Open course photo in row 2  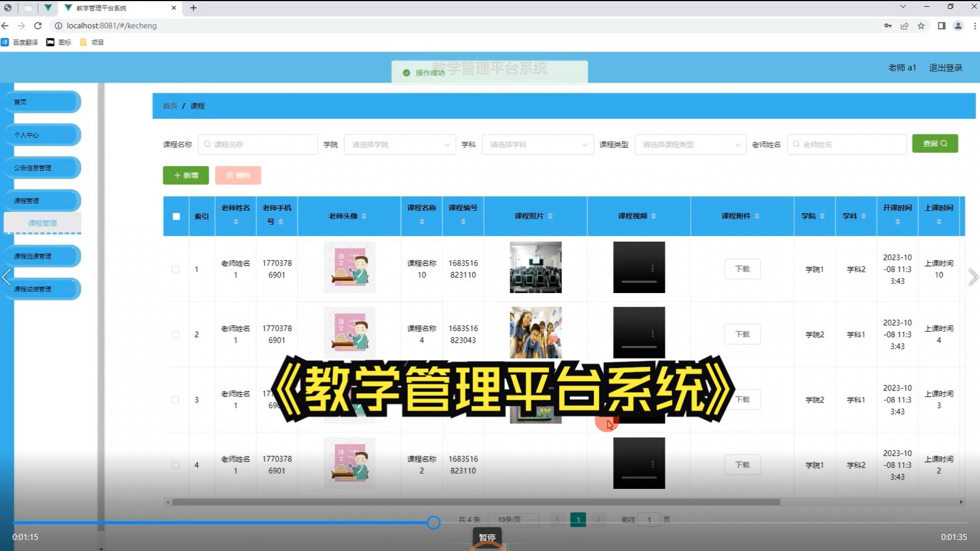click(x=535, y=333)
